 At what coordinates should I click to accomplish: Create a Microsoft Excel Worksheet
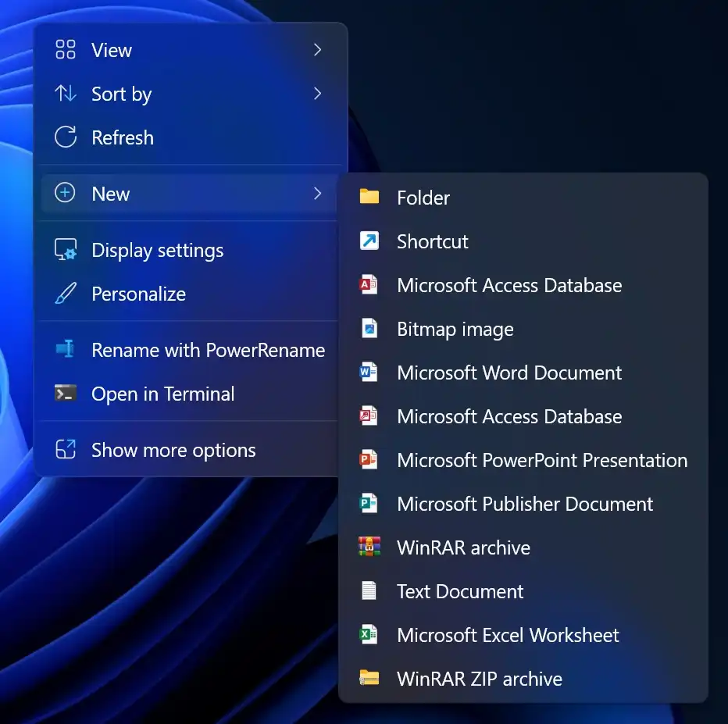[x=523, y=634]
